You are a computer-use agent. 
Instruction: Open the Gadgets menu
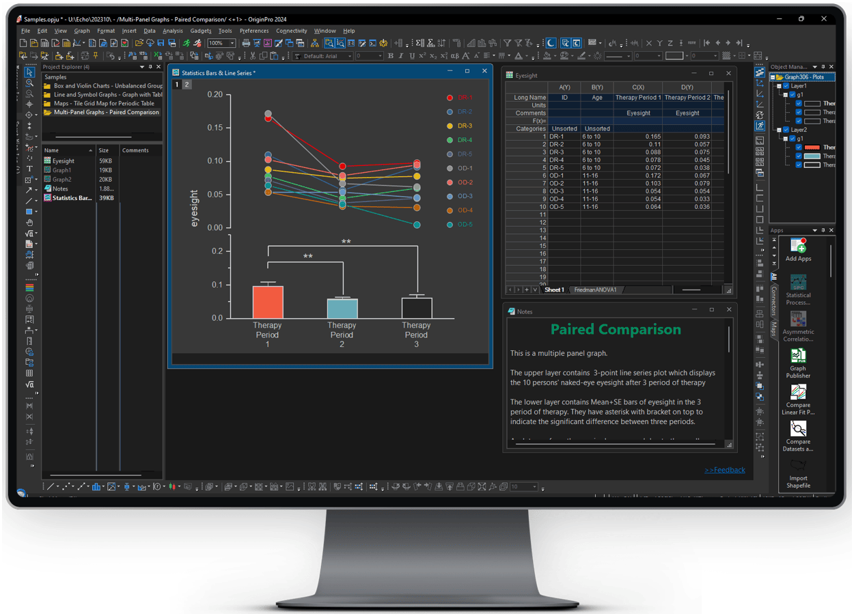[x=201, y=31]
